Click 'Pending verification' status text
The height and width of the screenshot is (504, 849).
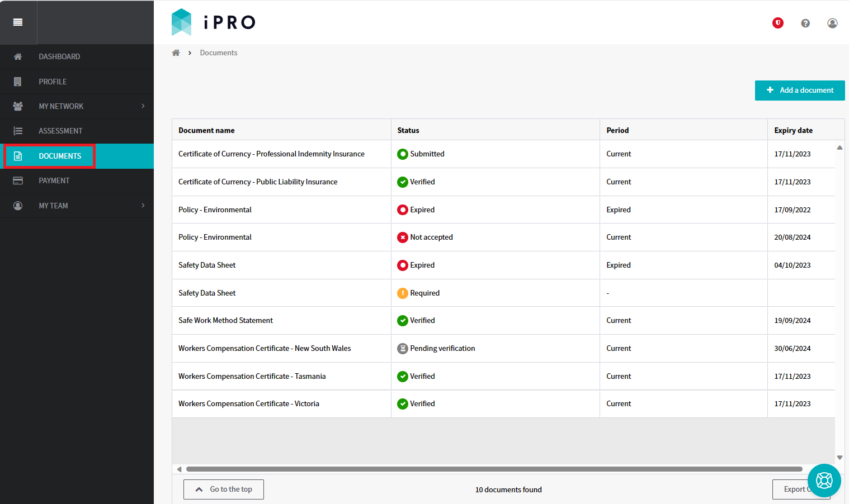[x=442, y=348]
